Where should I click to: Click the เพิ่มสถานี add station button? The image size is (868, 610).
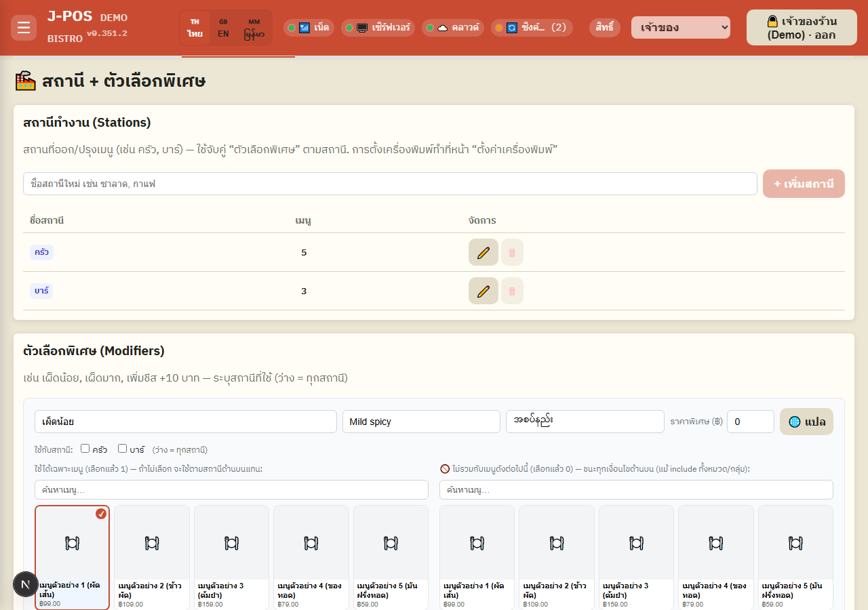(804, 184)
